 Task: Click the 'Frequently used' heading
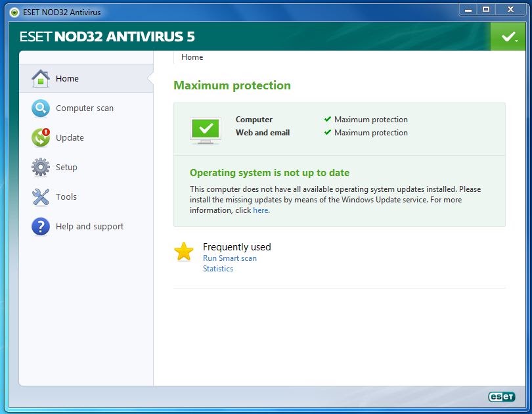tap(237, 247)
